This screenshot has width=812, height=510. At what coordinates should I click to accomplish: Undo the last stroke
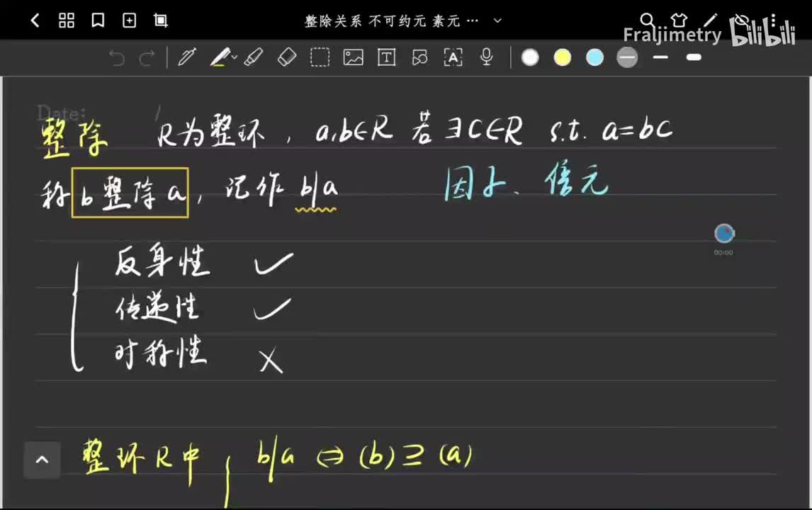117,57
